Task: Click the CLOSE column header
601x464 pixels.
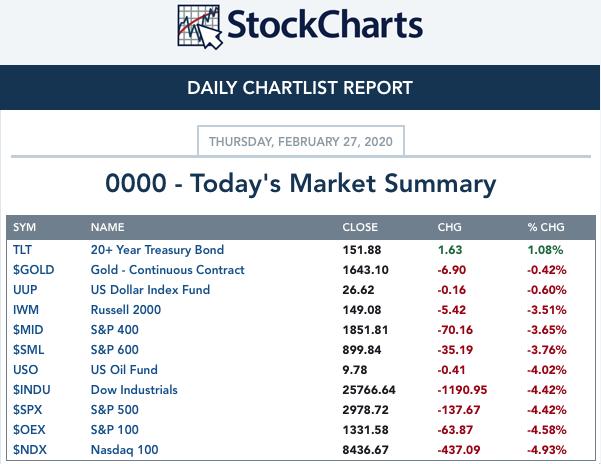Action: click(360, 227)
